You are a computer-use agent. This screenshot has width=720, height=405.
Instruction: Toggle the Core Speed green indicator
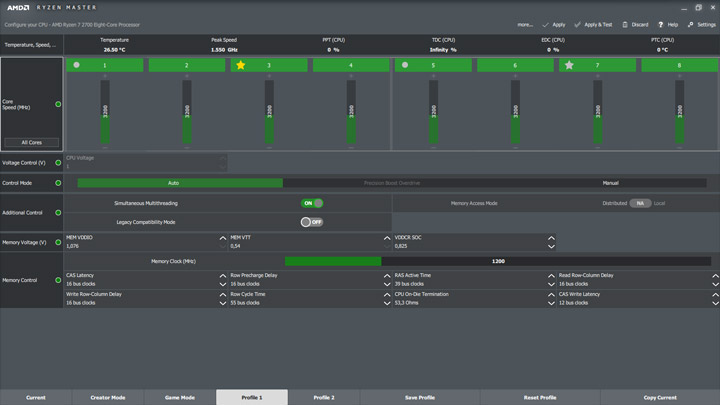coord(58,104)
